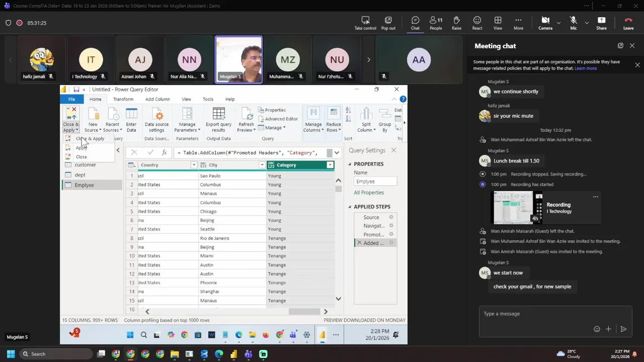Click the Type a message field

coord(555,314)
